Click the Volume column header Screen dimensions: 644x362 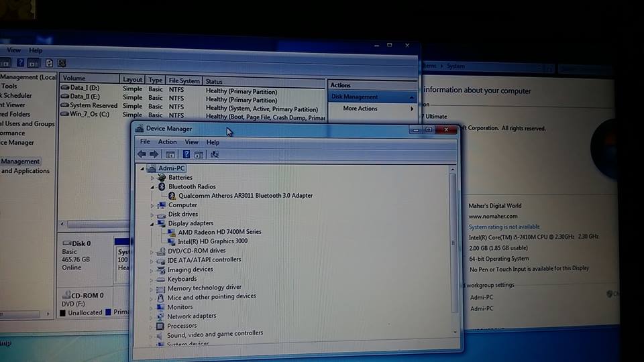tap(89, 78)
